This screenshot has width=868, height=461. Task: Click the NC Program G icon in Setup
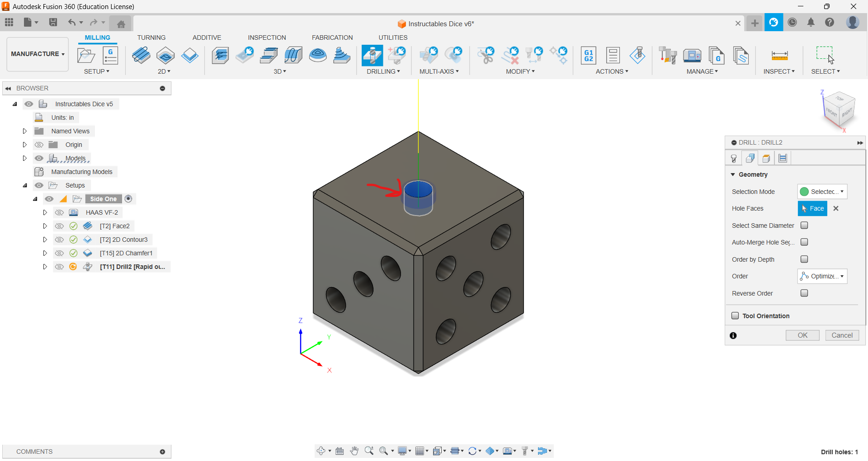coord(110,56)
